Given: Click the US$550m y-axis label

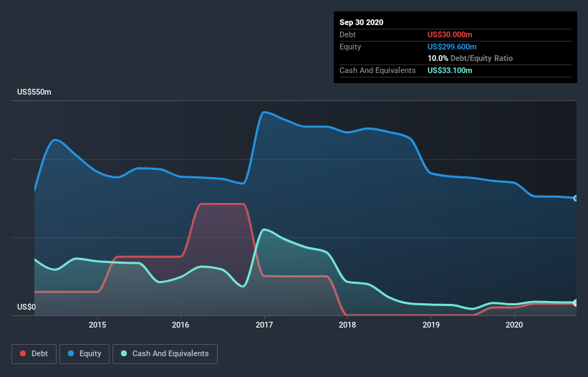Looking at the screenshot, I should click(34, 92).
